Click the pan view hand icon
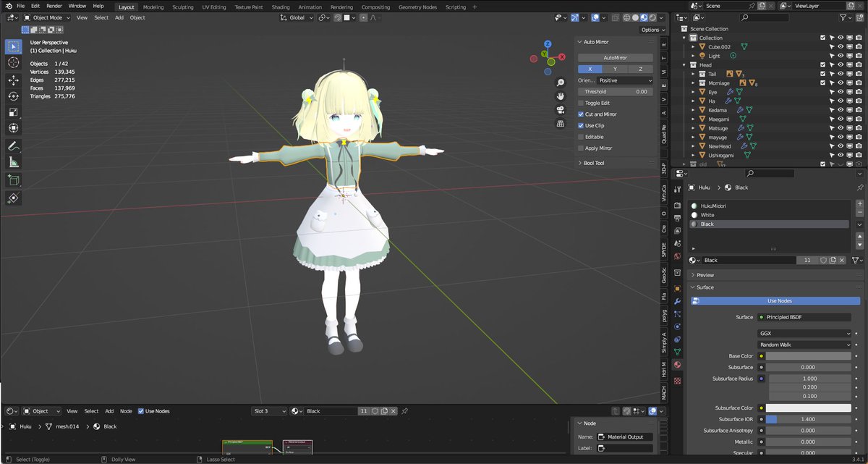The height and width of the screenshot is (464, 868). (x=560, y=96)
